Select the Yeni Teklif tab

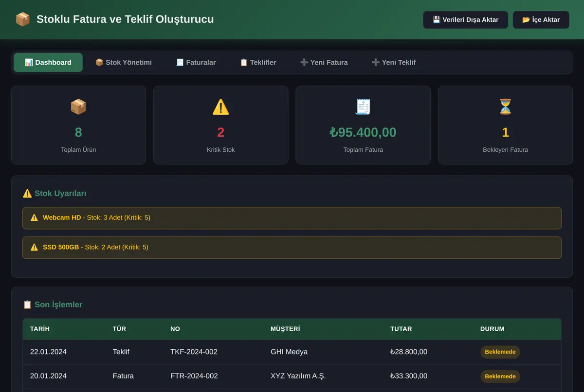(x=394, y=62)
